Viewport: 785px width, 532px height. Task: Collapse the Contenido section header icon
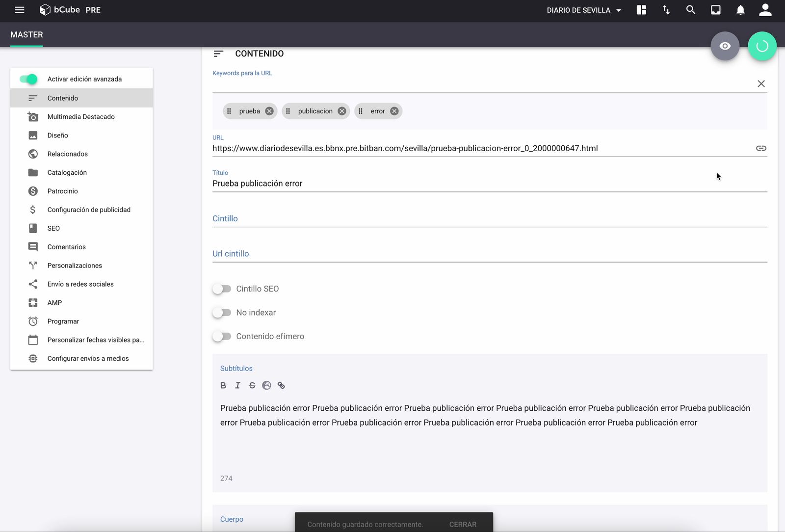pos(218,53)
